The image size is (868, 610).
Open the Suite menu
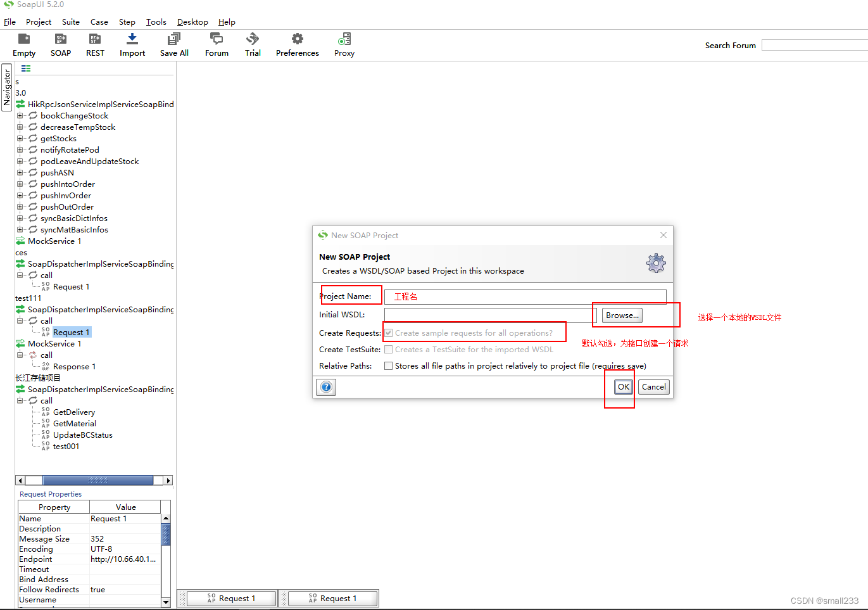71,22
